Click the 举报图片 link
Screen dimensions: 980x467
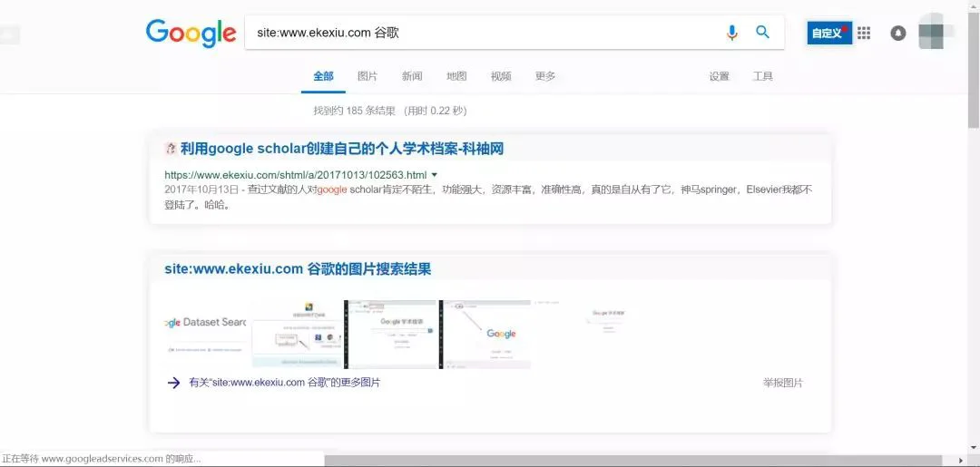point(782,383)
